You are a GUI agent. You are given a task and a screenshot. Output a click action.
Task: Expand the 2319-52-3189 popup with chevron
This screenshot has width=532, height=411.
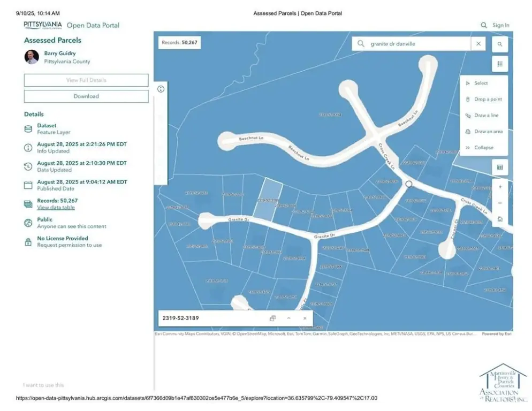click(288, 318)
